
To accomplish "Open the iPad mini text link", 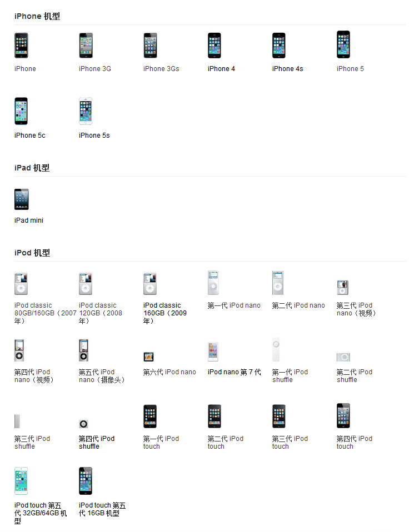I will tap(29, 220).
